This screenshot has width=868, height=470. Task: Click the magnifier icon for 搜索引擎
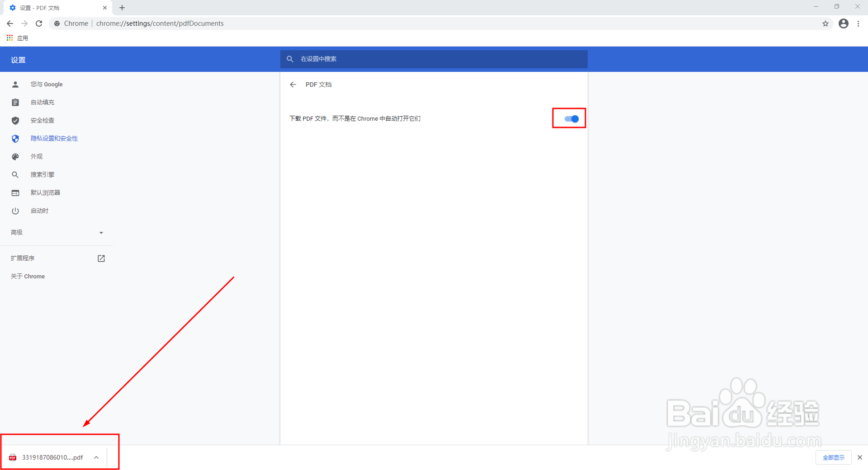pyautogui.click(x=15, y=175)
